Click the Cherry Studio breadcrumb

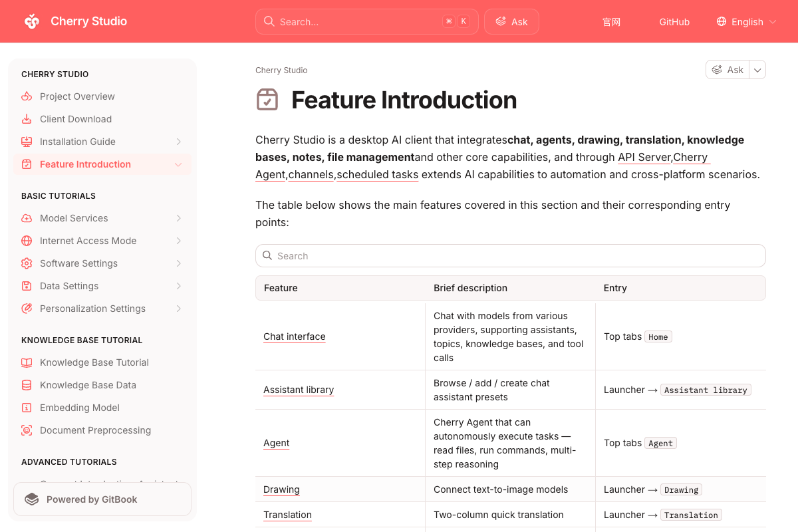pyautogui.click(x=281, y=70)
